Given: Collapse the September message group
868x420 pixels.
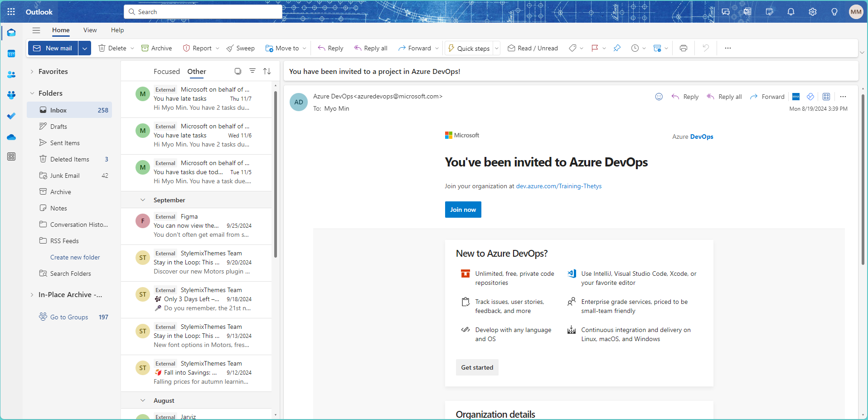Looking at the screenshot, I should (x=143, y=200).
